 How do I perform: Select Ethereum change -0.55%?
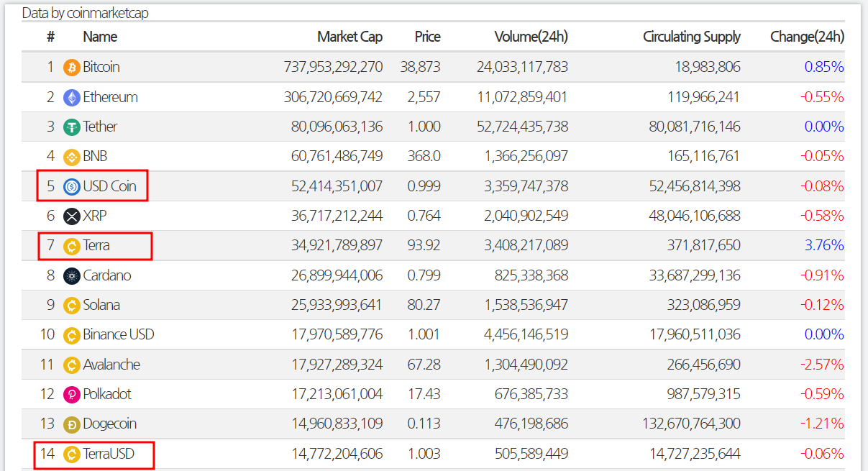click(822, 97)
